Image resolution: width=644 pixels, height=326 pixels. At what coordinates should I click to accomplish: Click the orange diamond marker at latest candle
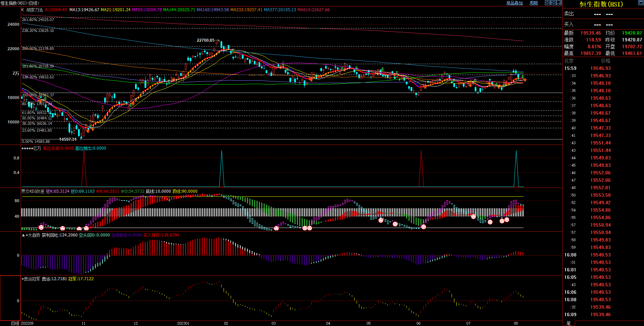(525, 80)
